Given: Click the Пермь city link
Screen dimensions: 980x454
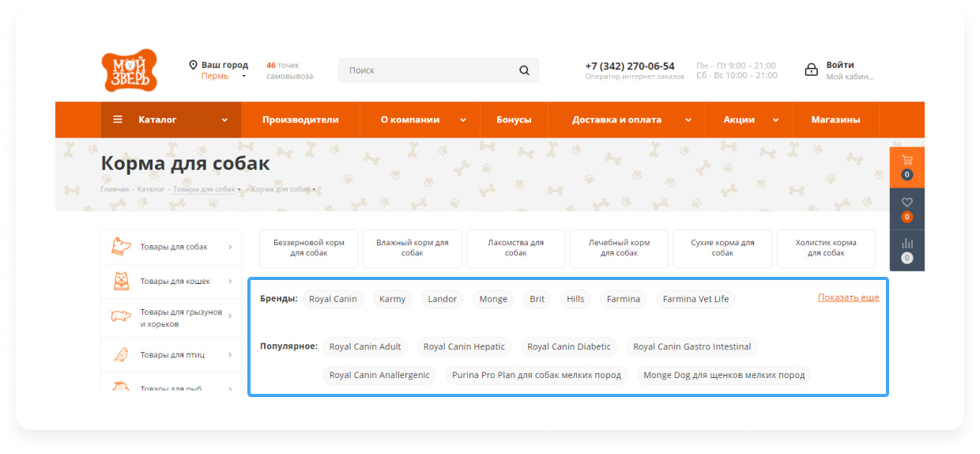Looking at the screenshot, I should click(215, 76).
